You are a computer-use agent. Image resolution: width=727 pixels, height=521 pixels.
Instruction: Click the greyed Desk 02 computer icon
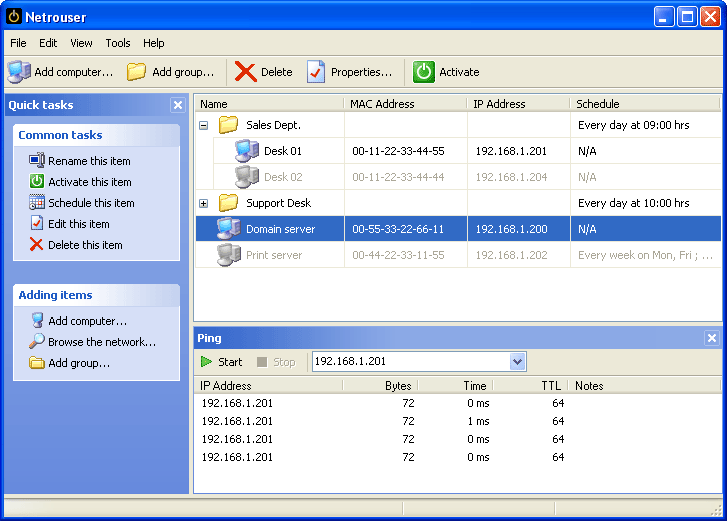(x=246, y=177)
